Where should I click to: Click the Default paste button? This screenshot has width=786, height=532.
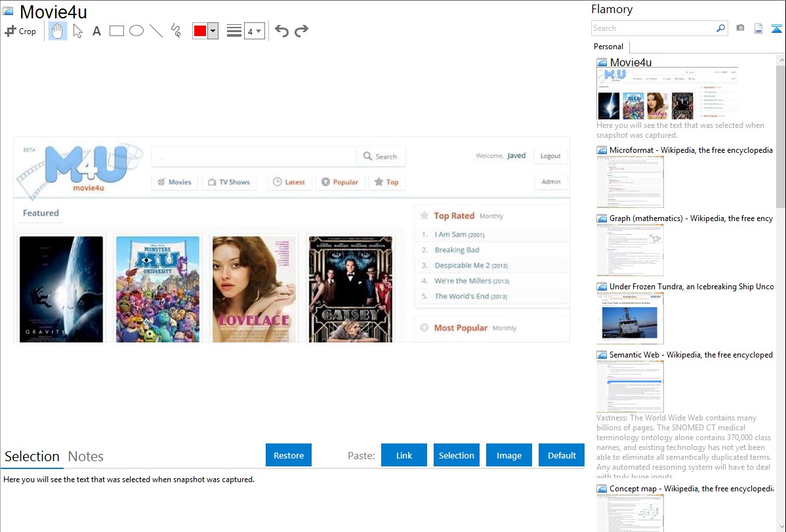(x=562, y=455)
